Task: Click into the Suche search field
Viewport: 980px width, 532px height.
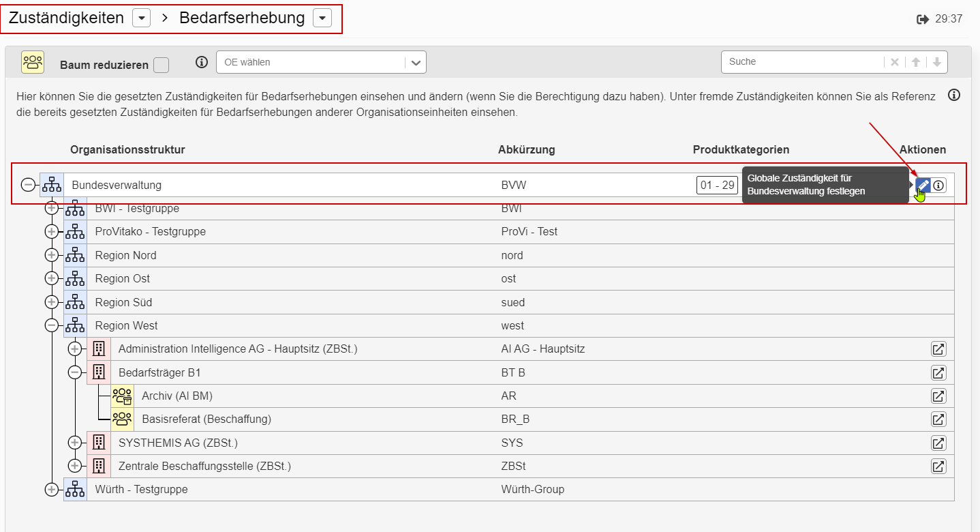Action: tap(802, 62)
